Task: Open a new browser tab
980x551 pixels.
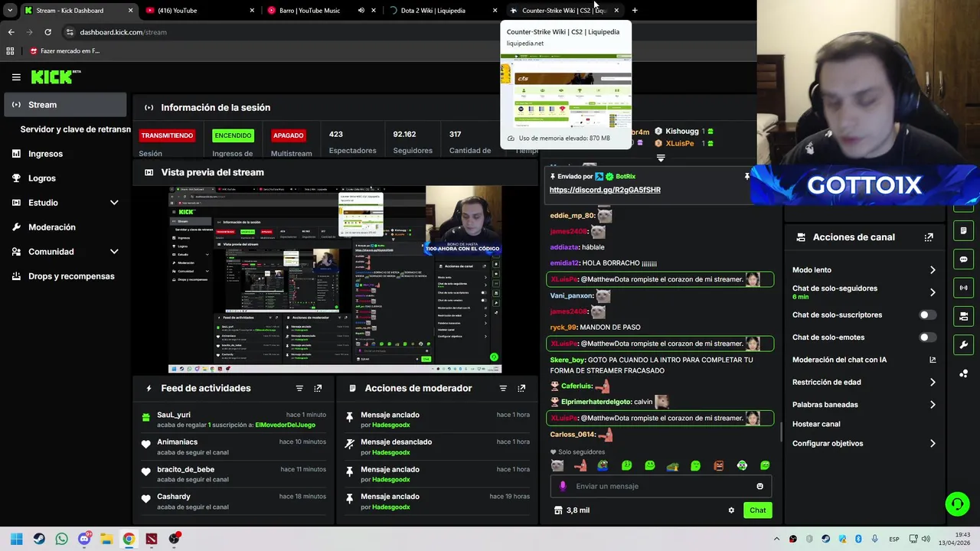Action: coord(635,11)
